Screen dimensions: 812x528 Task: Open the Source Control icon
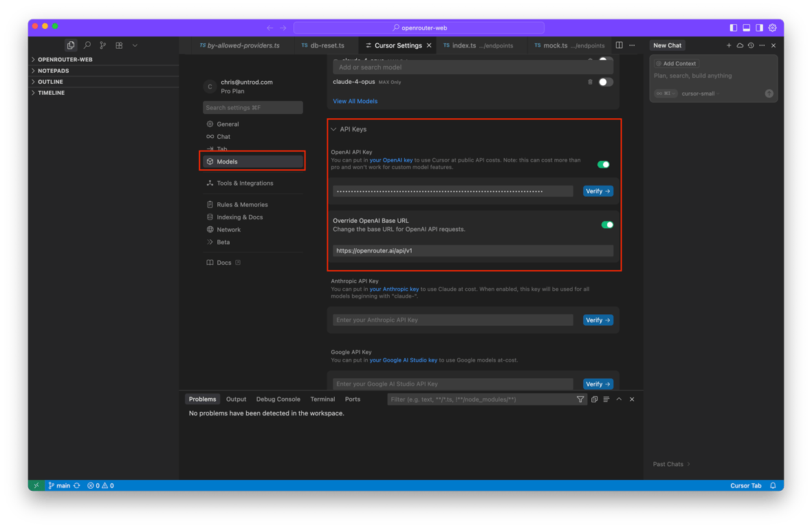click(x=103, y=45)
